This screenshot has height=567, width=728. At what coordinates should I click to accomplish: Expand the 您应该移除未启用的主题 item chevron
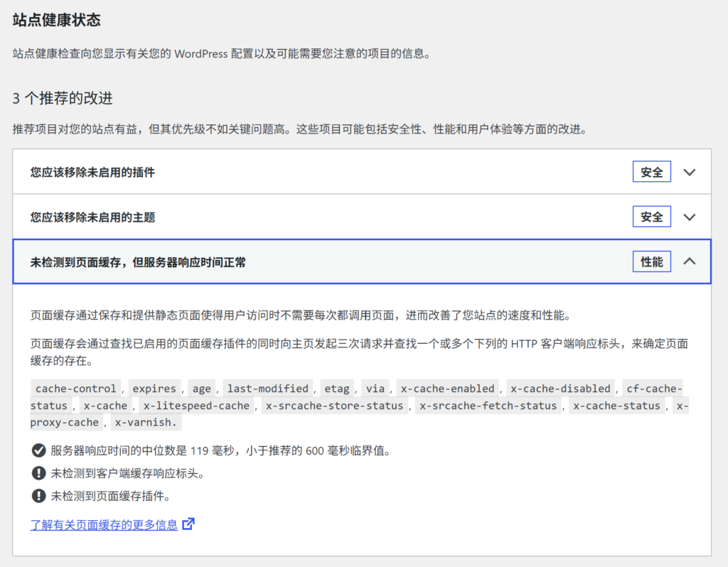coord(690,217)
